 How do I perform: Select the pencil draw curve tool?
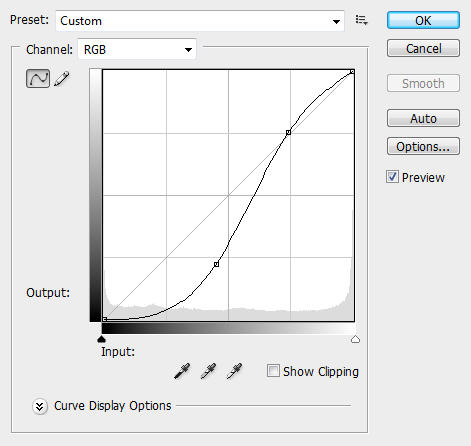point(61,79)
